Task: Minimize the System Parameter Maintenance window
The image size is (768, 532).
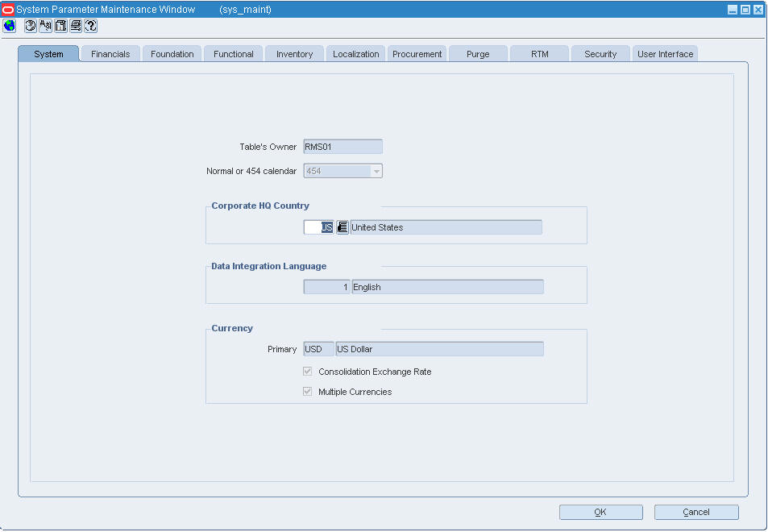Action: [733, 10]
